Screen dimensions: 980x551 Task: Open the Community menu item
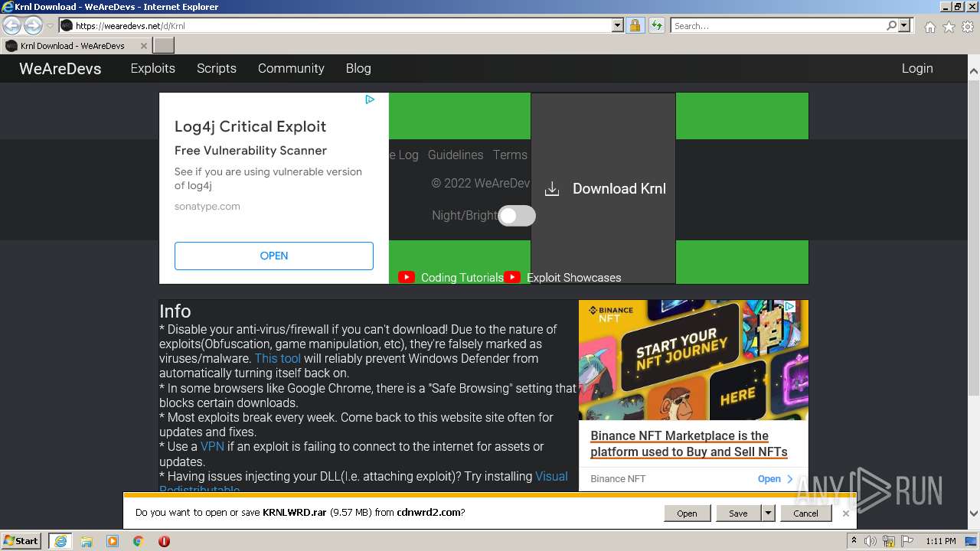(291, 68)
